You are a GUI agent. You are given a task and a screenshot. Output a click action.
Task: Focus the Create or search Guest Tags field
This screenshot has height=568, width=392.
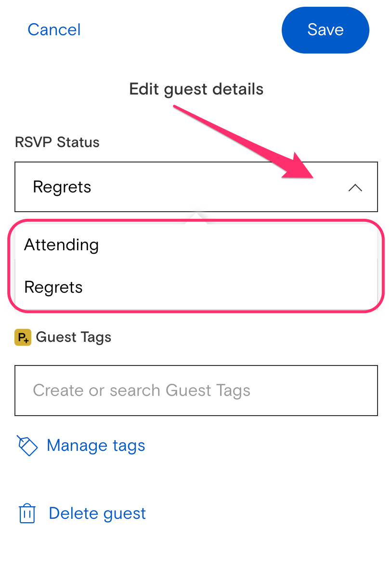(x=196, y=391)
